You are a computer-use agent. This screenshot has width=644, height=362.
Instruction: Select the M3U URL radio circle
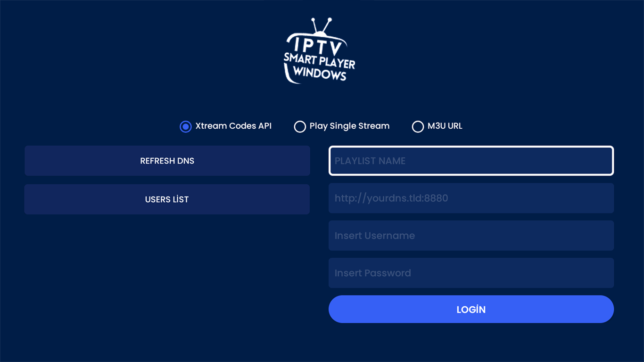point(418,126)
